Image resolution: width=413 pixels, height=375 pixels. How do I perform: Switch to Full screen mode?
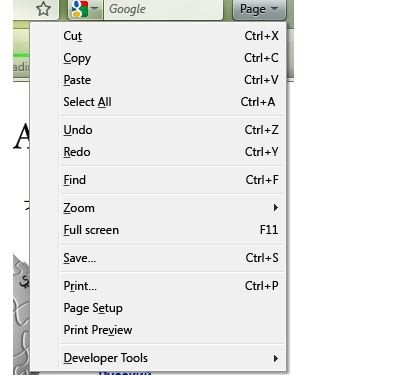[x=172, y=230]
